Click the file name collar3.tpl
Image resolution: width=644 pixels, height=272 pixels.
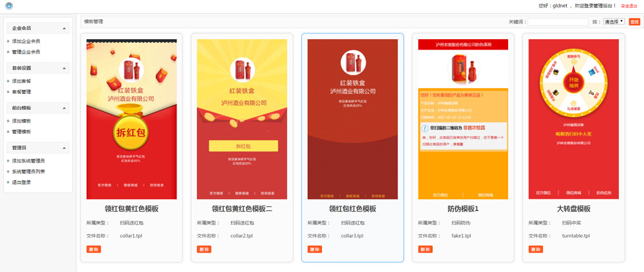pyautogui.click(x=352, y=236)
